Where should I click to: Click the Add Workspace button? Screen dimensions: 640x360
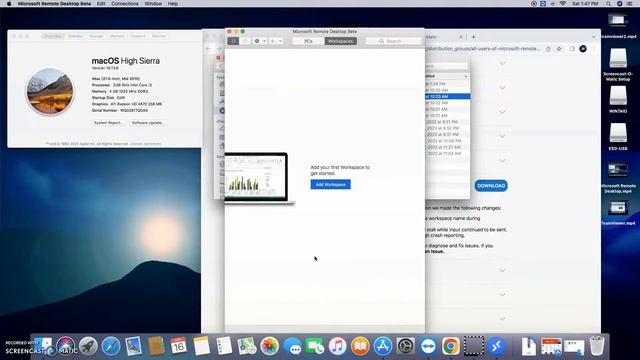click(330, 184)
